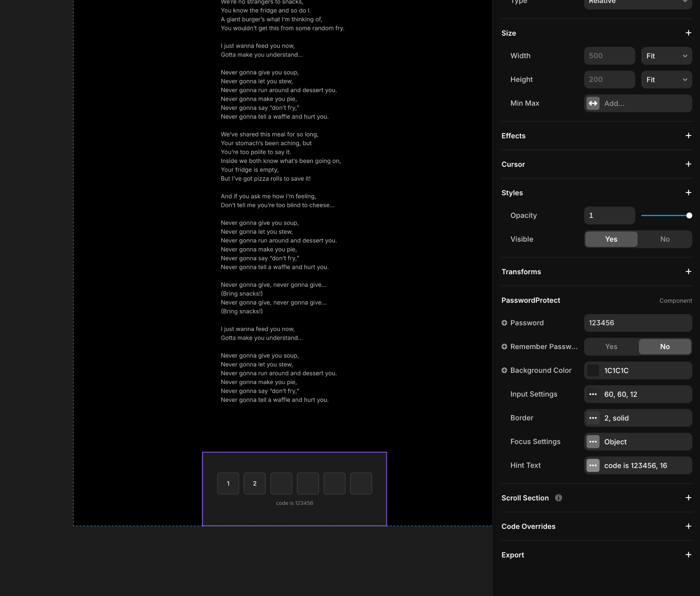This screenshot has width=700, height=596.
Task: Click the Scroll Section info icon
Action: [x=559, y=498]
